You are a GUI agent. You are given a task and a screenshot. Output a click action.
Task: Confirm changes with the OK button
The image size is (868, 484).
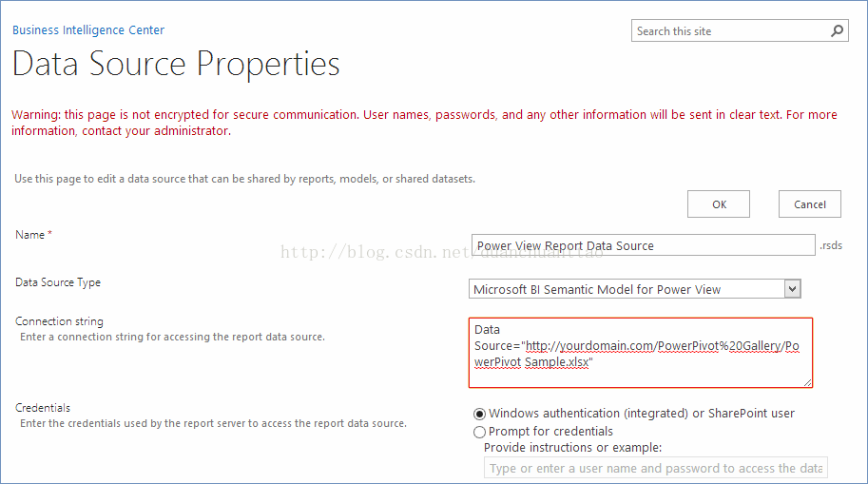click(719, 204)
